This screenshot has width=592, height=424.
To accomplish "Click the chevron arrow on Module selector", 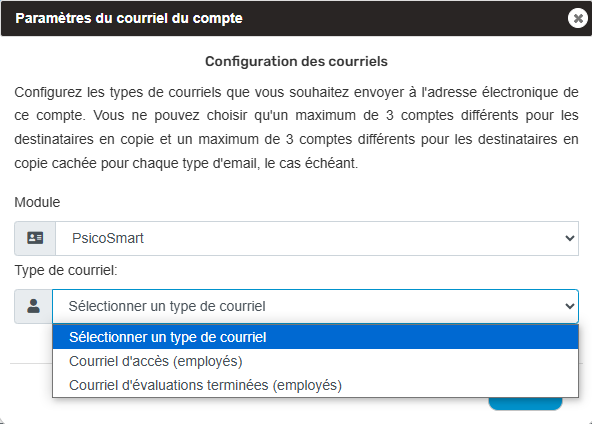I will click(570, 238).
